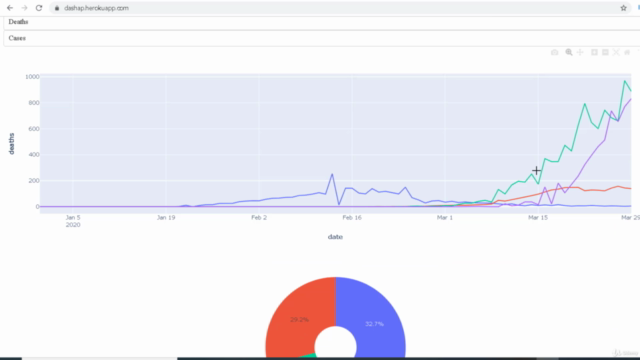This screenshot has height=360, width=640.
Task: Select the Pan tool in the chart modebar
Action: click(580, 52)
